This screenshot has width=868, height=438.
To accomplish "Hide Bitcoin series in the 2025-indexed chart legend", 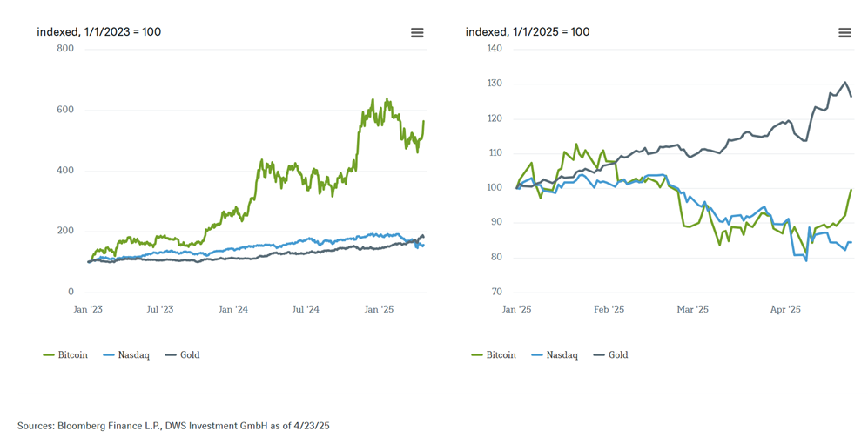I will tap(494, 355).
